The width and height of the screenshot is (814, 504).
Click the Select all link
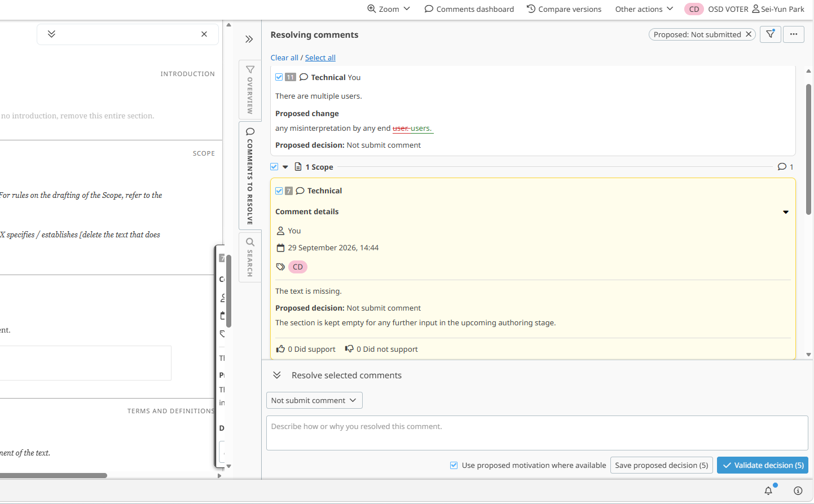click(320, 58)
